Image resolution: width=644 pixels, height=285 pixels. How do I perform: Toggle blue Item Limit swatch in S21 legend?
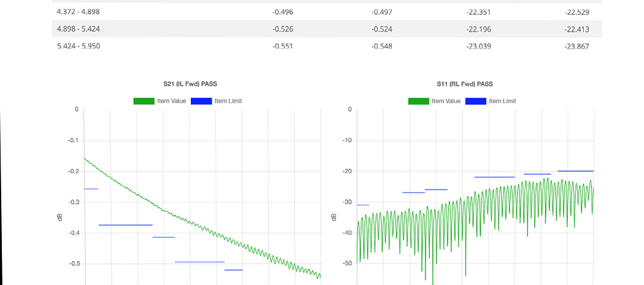201,101
